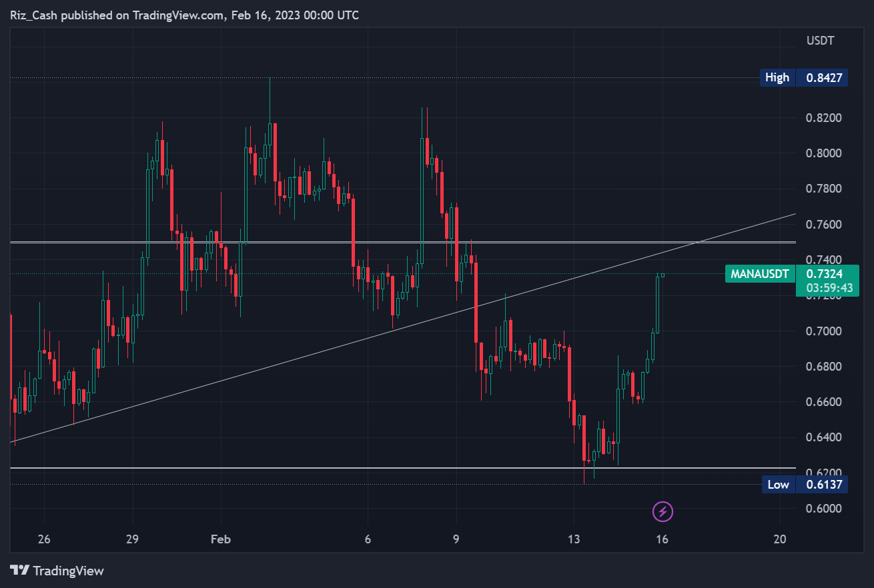
Task: Click the date label 20 on time axis
Action: tap(780, 539)
